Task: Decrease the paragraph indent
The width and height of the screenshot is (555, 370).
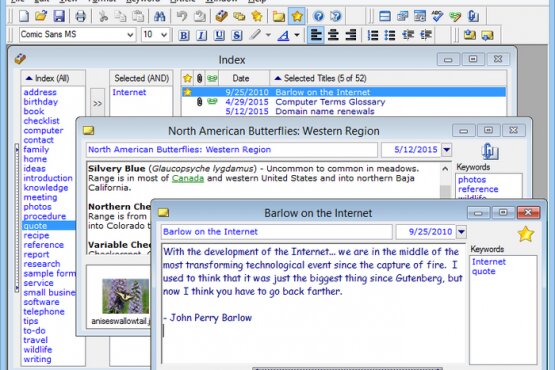Action: [408, 35]
